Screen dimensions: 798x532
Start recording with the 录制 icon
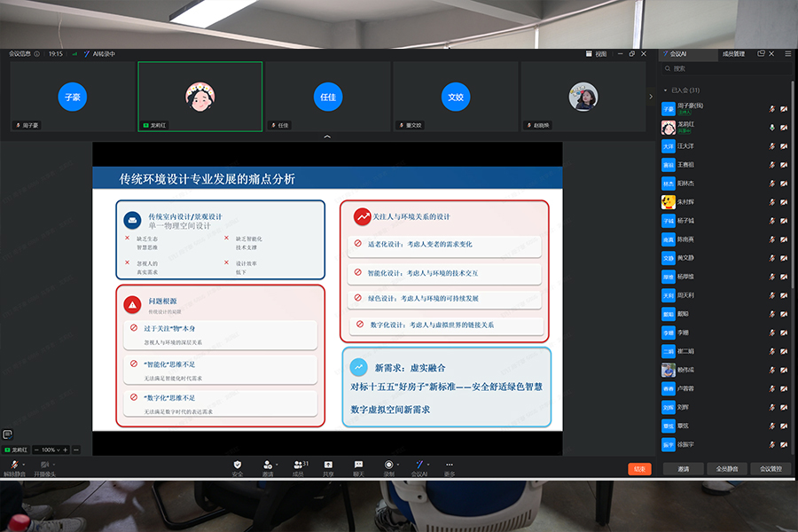click(387, 465)
